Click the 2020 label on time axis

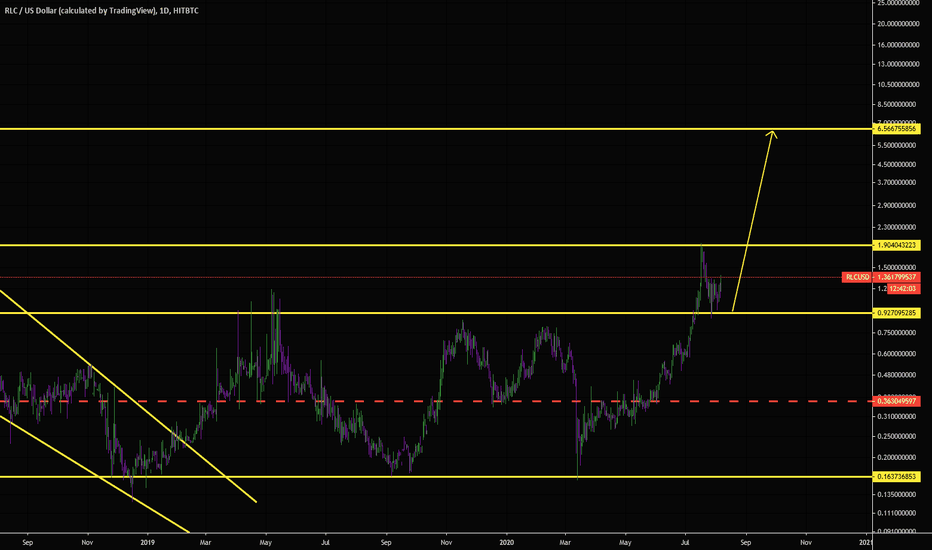(506, 542)
